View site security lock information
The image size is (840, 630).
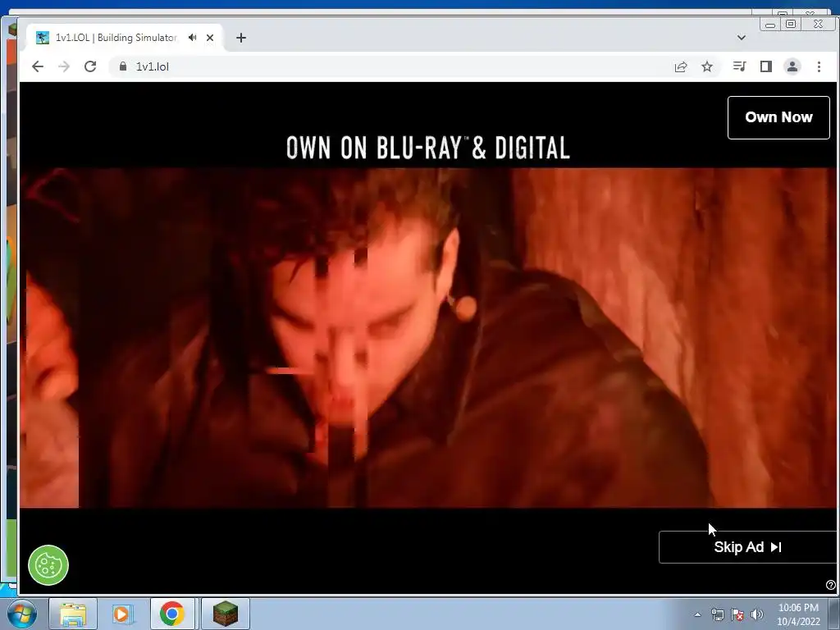pyautogui.click(x=123, y=66)
